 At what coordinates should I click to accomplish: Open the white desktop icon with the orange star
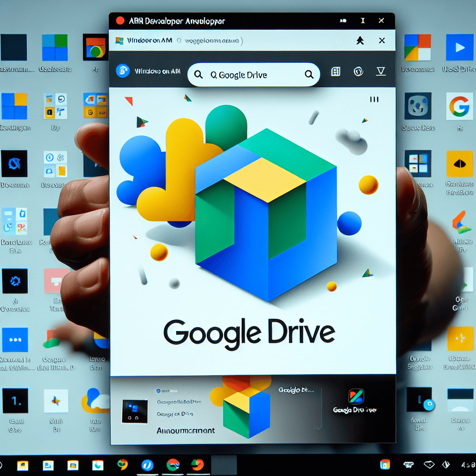[56, 401]
